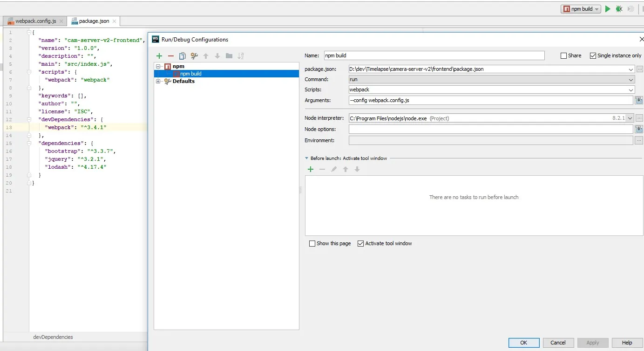This screenshot has height=351, width=644.
Task: Expand the Arguments field editor
Action: 639,100
